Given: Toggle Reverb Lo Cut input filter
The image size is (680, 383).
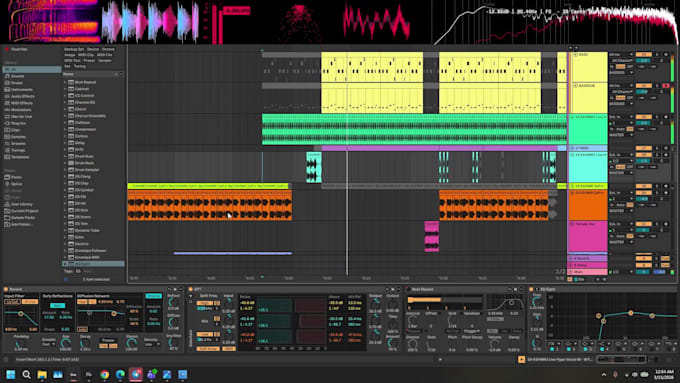Looking at the screenshot, I should click(x=13, y=301).
